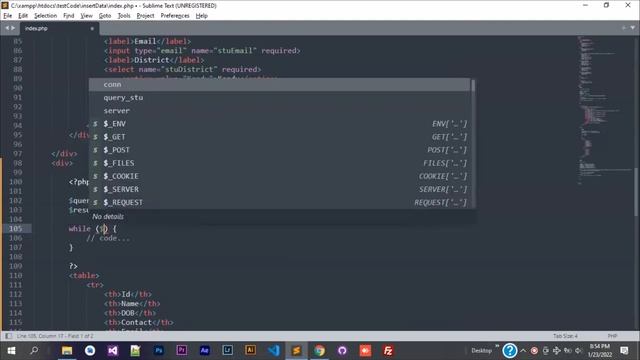This screenshot has width=640, height=360.
Task: Add a new tab with plus icon
Action: coord(624,28)
